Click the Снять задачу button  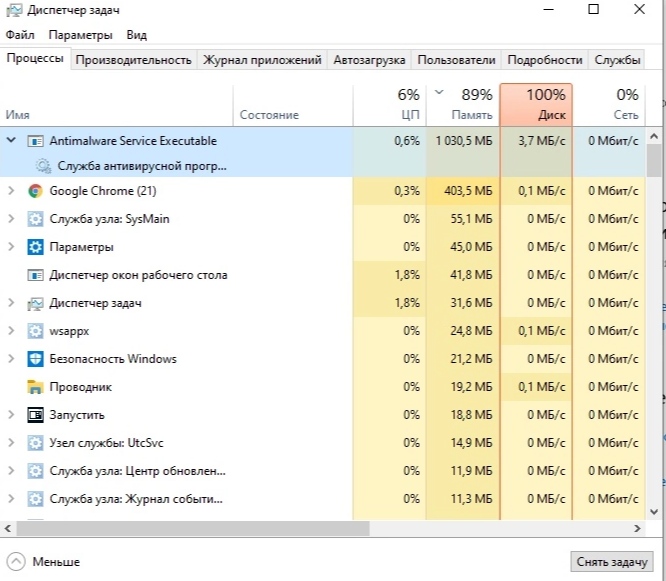pyautogui.click(x=612, y=562)
